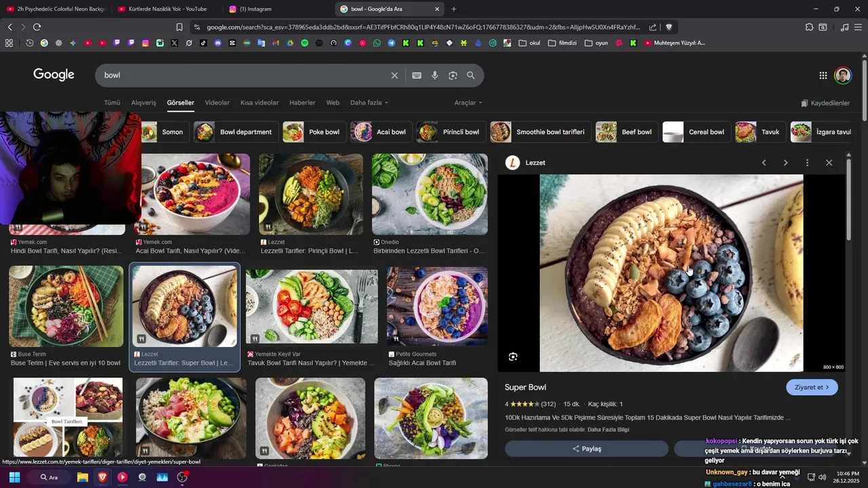This screenshot has height=488, width=868.
Task: Select the Bowl department filter chip
Action: [x=235, y=132]
